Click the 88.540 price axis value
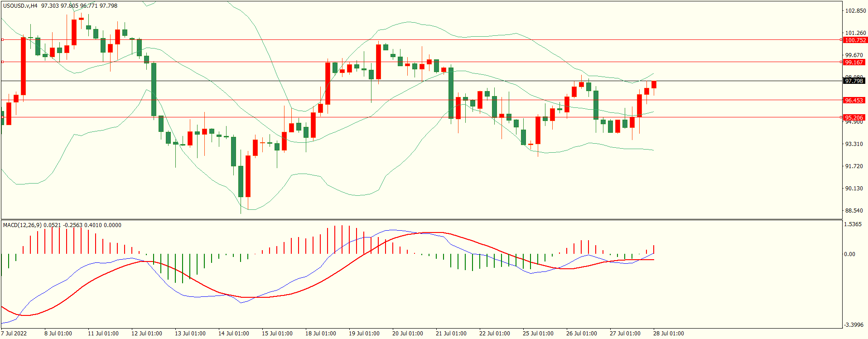 click(854, 211)
